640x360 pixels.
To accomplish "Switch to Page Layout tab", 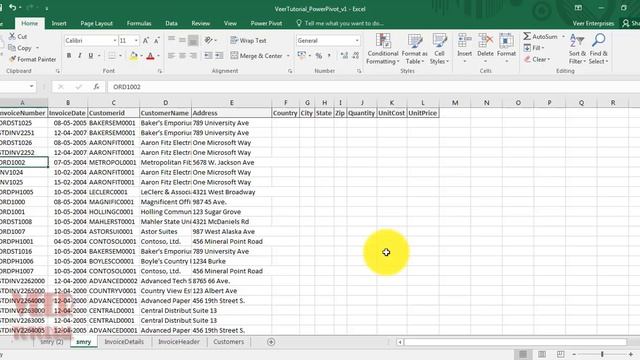I will (96, 23).
